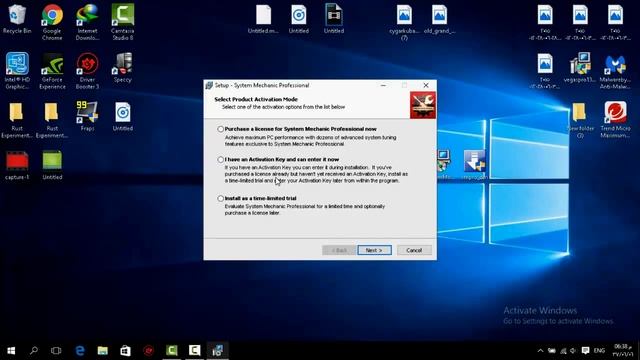Select GeForce Experience desktop icon
The height and width of the screenshot is (360, 640).
pos(52,71)
